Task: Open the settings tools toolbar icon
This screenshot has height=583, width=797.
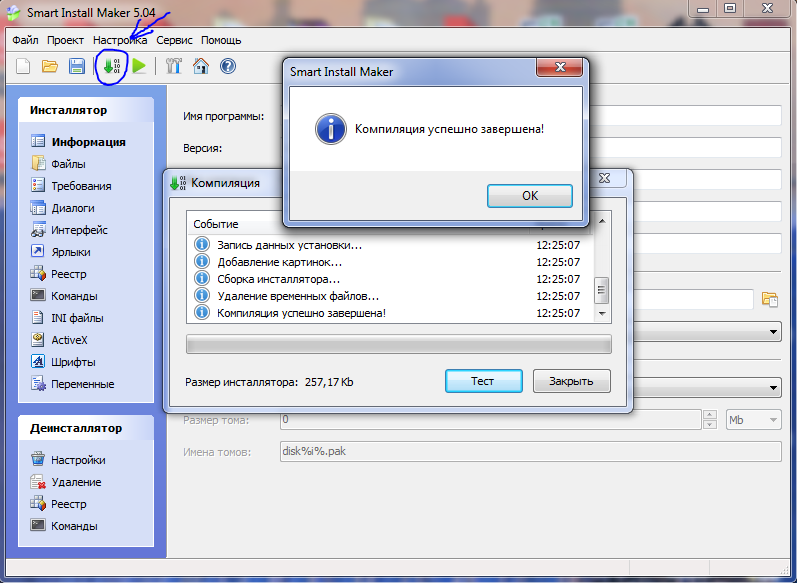Action: [173, 67]
